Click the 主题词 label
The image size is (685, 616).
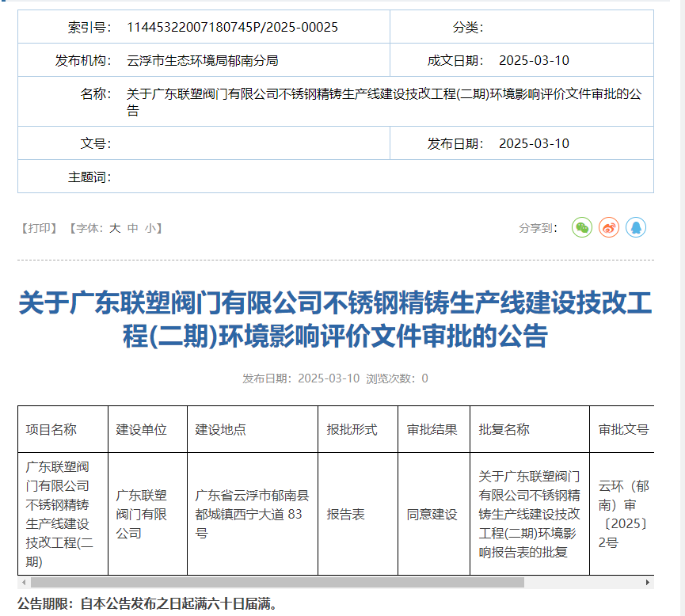point(89,177)
